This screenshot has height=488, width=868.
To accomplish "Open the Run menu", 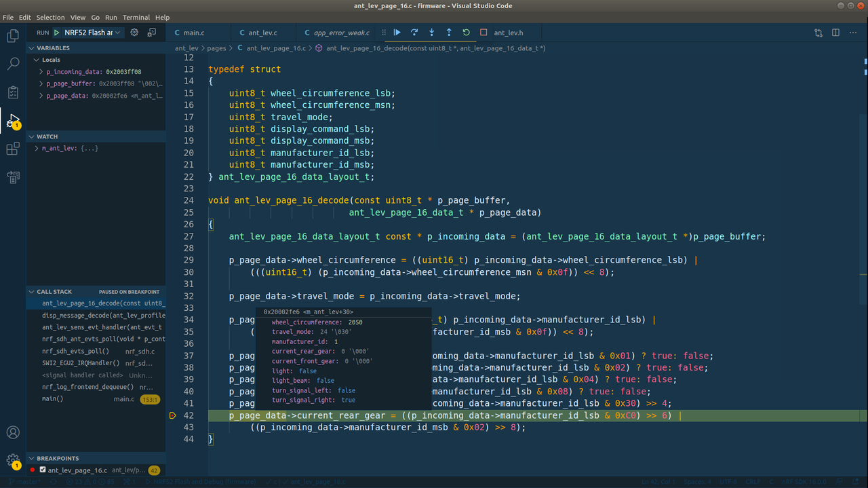I will tap(111, 17).
